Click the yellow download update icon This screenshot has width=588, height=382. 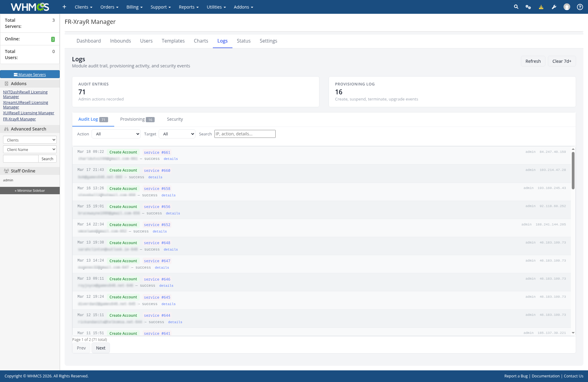(x=541, y=7)
